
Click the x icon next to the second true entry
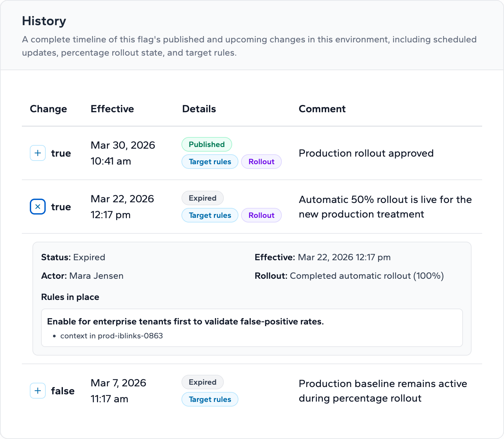[x=37, y=207]
